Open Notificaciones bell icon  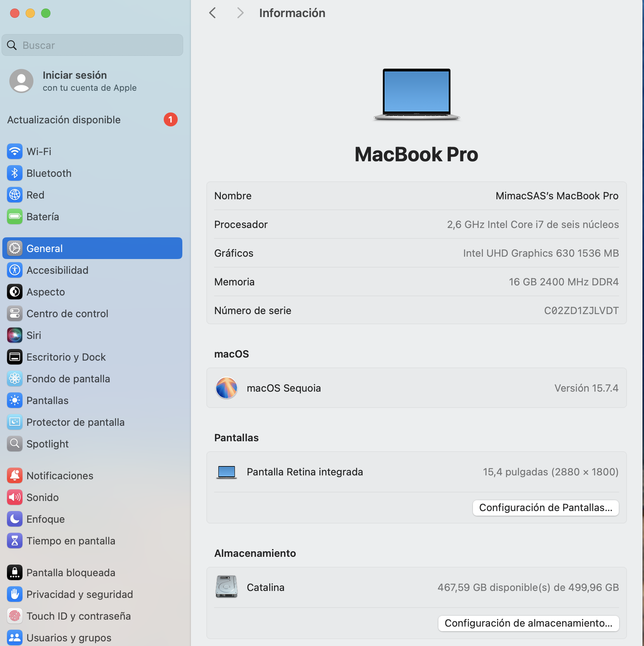[x=15, y=476]
